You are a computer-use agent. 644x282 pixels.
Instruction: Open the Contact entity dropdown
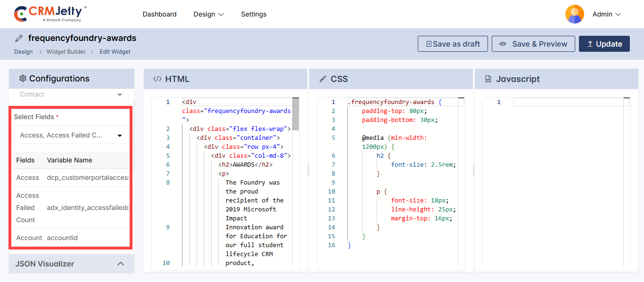[71, 95]
